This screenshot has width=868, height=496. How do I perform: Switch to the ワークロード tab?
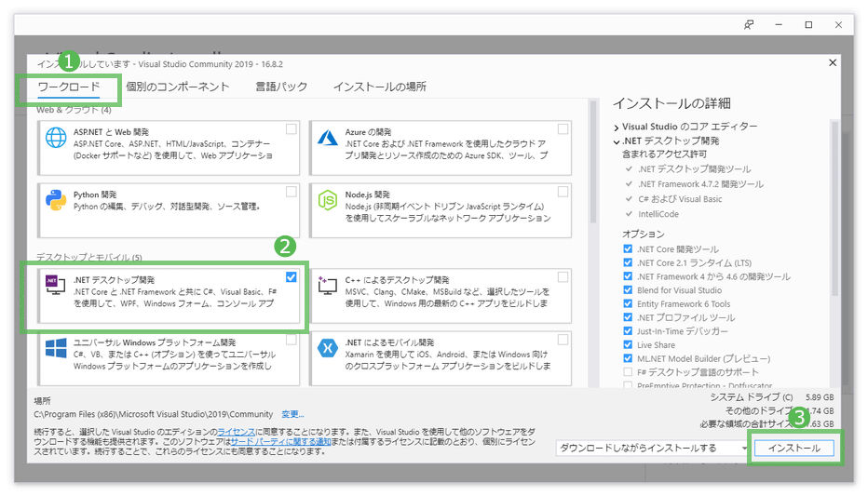(69, 87)
